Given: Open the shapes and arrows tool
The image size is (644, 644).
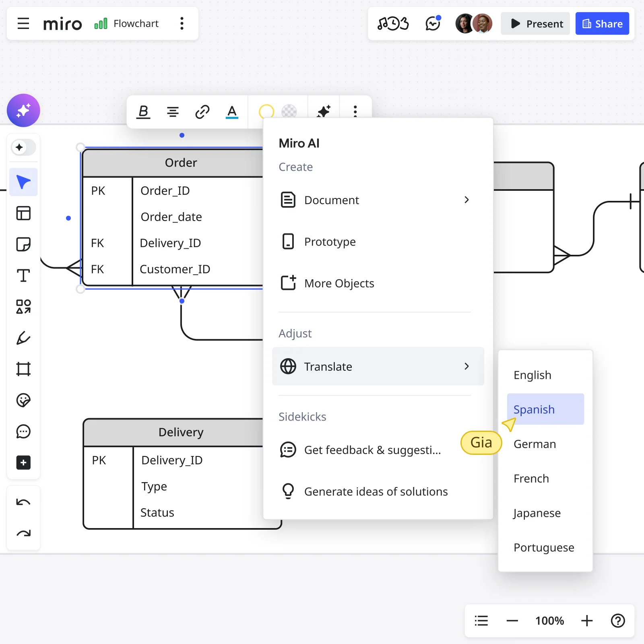Looking at the screenshot, I should (23, 307).
